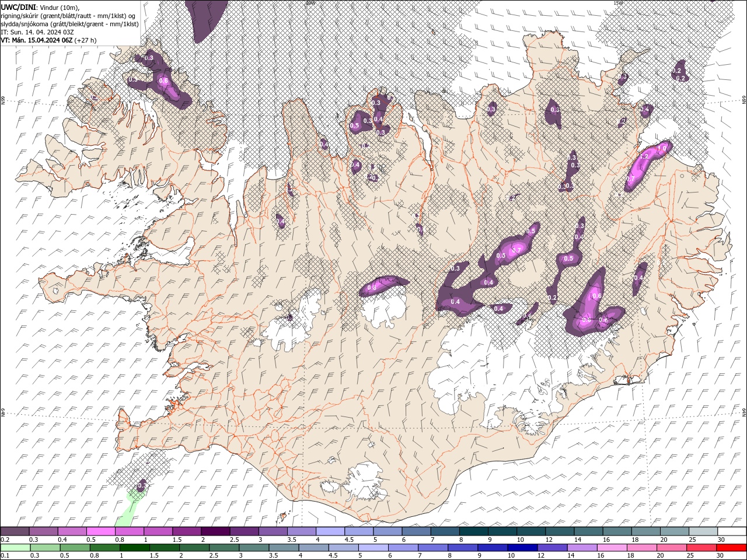Select the 16 swatch on upper snow scale

click(x=617, y=531)
